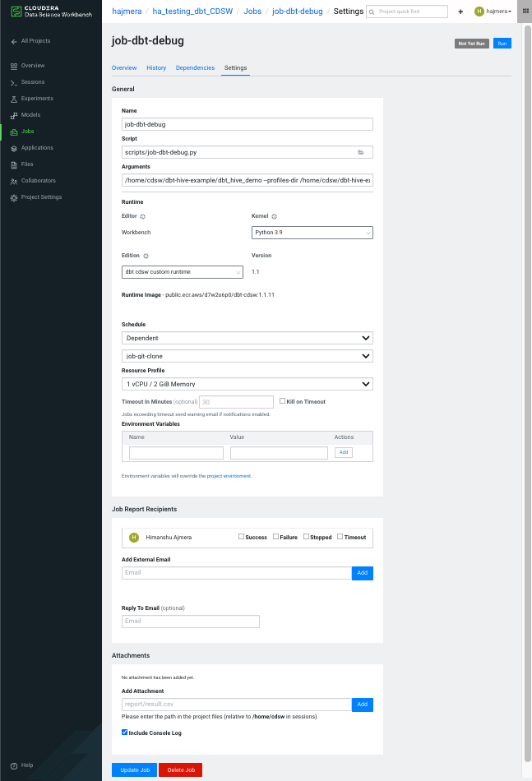Open the Python 3.9 kernel dropdown
The height and width of the screenshot is (781, 532).
click(312, 233)
